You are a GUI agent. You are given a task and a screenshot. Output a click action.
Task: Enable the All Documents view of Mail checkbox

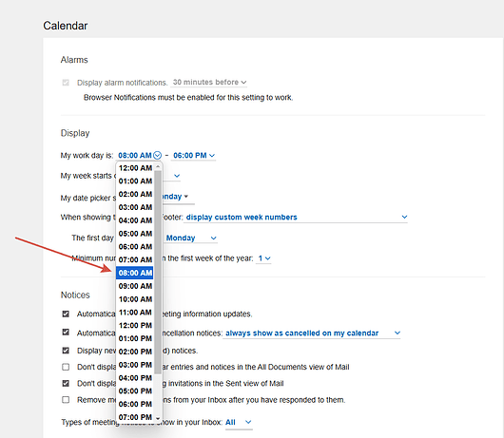(66, 367)
